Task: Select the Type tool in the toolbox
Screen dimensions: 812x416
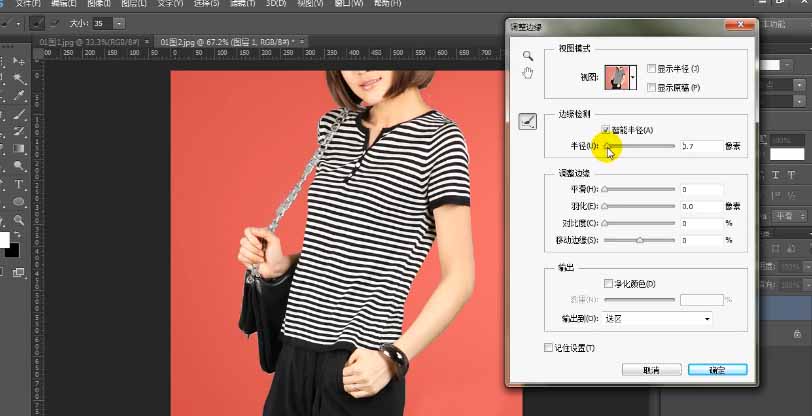Action: point(19,185)
